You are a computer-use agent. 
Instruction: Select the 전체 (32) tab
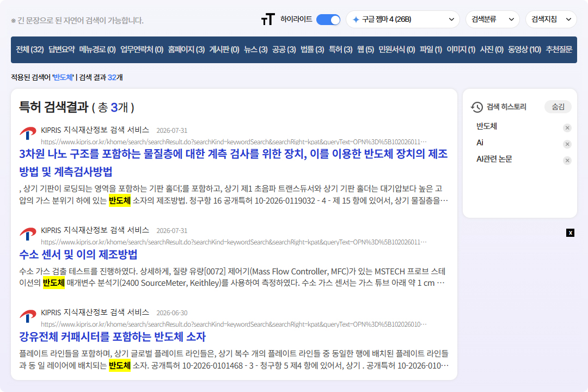pos(29,50)
